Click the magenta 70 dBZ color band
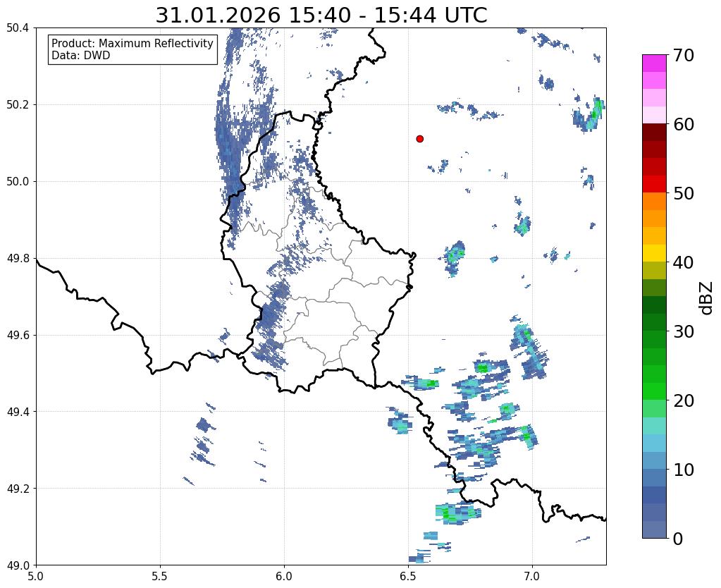 point(654,63)
